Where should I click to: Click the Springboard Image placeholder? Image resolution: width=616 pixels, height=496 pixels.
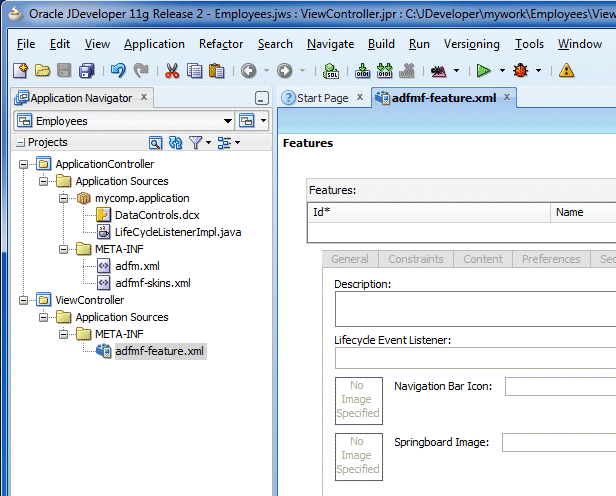pos(359,457)
